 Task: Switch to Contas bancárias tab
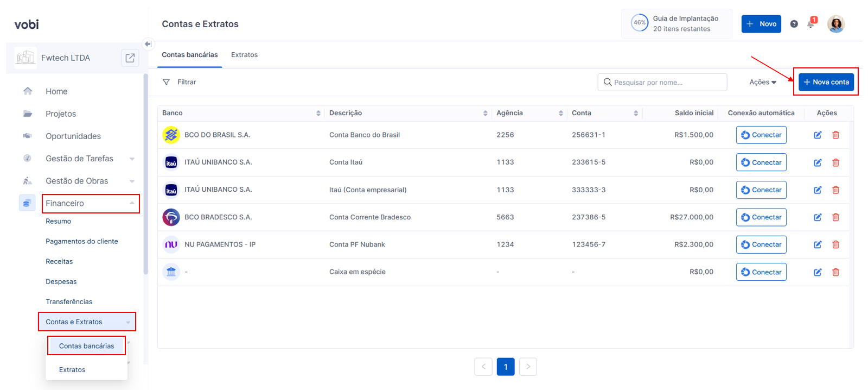coord(190,55)
